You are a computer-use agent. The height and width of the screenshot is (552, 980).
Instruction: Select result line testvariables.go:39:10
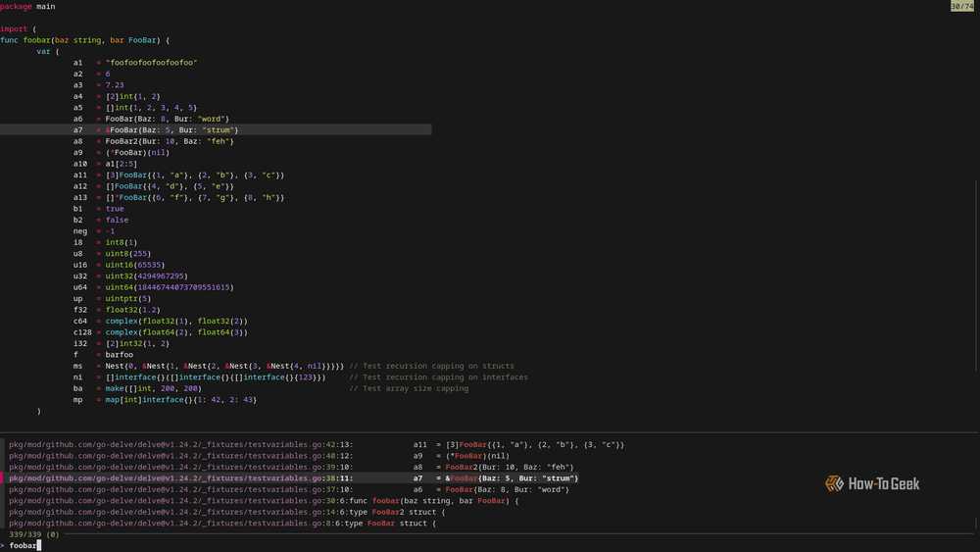[291, 467]
